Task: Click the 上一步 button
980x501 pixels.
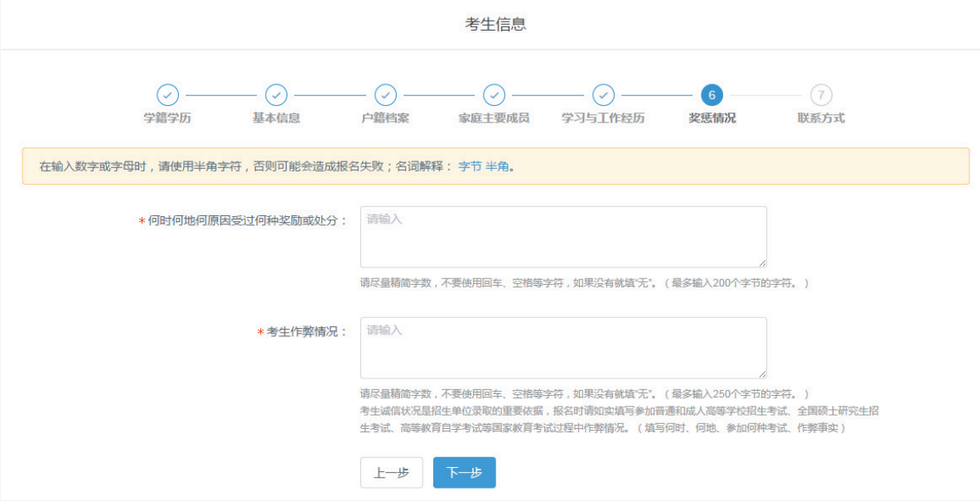Action: [x=392, y=473]
